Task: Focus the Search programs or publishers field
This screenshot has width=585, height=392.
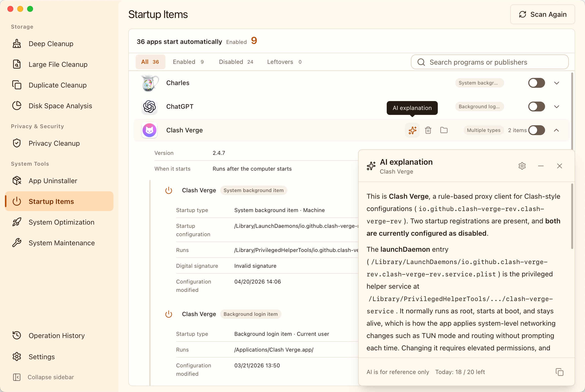Action: (490, 62)
